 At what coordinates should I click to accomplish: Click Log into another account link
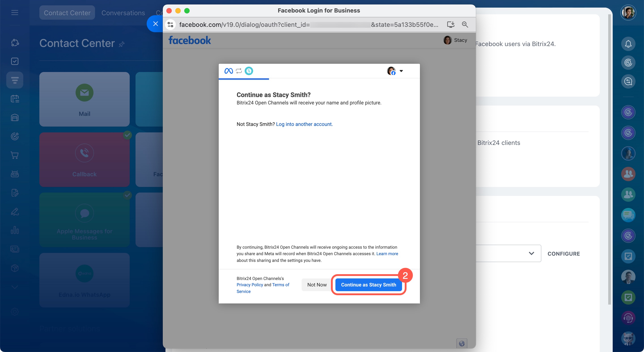(x=304, y=124)
